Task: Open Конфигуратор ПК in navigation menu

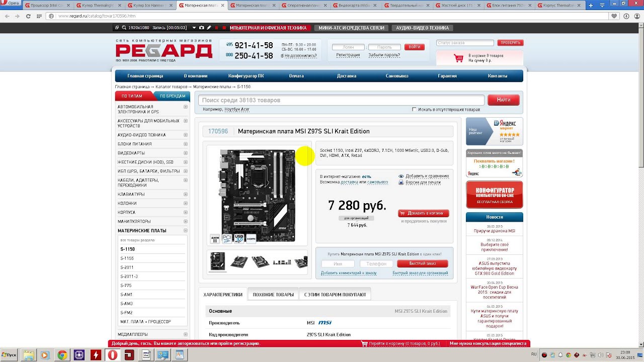Action: coord(246,76)
